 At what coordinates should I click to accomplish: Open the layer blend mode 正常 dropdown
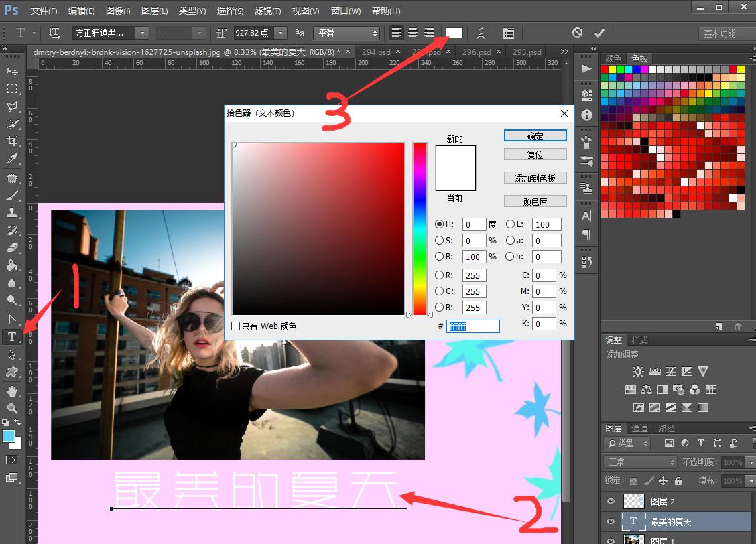641,462
